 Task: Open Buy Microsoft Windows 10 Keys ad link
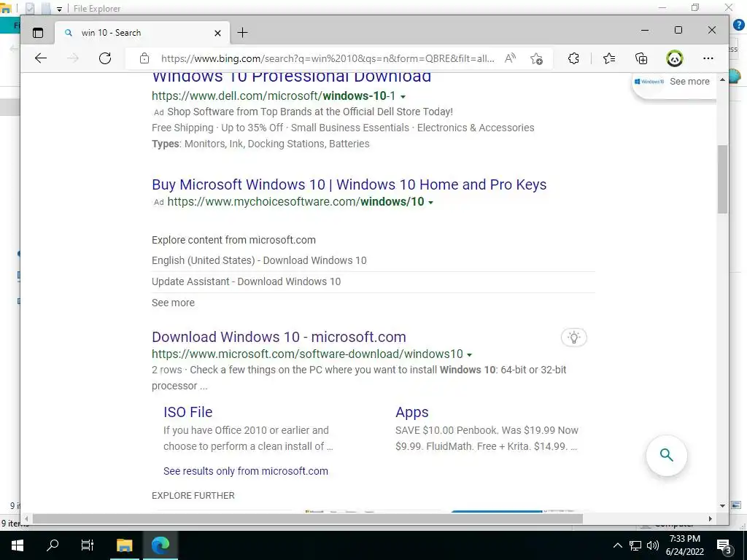(x=349, y=184)
